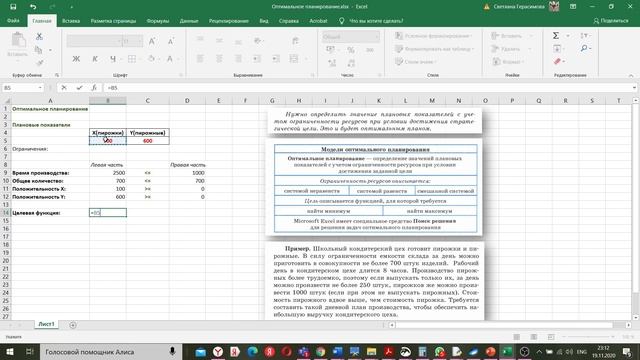This screenshot has height=360, width=640.
Task: Click the Copy icon in the clipboard group
Action: click(39, 50)
